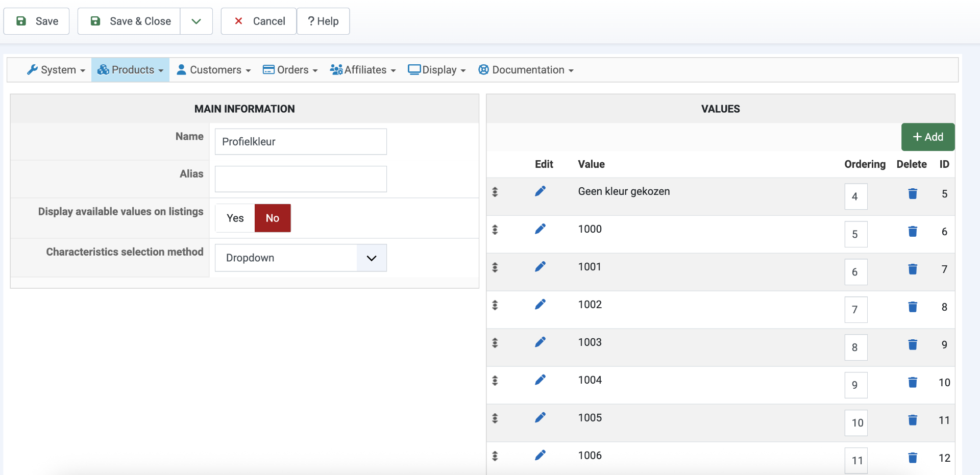The height and width of the screenshot is (475, 980).
Task: Click the drag handle icon for value 1003
Action: tap(495, 343)
